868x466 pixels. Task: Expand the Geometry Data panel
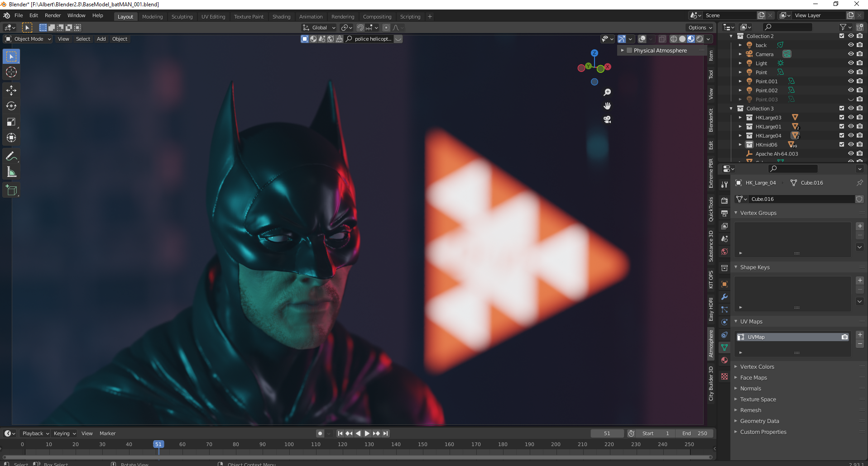pos(736,421)
